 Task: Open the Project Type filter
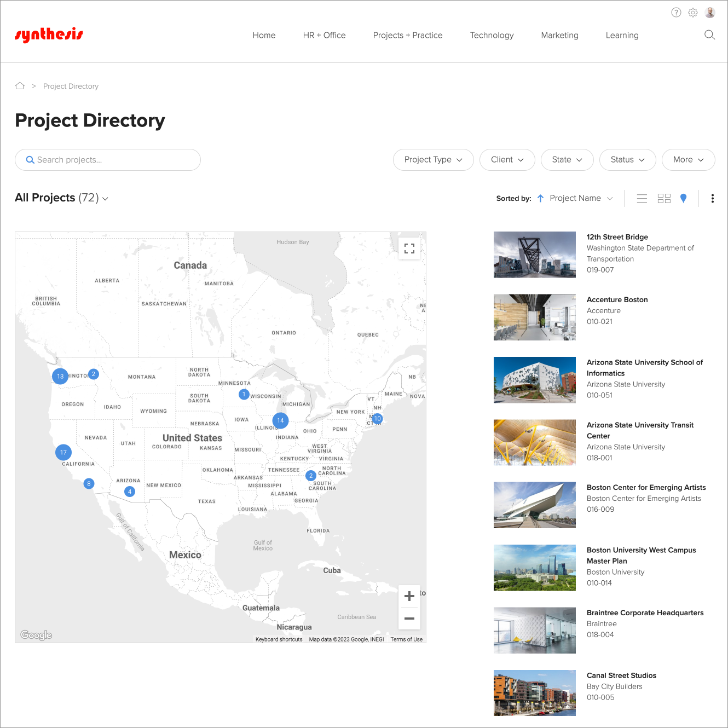click(x=433, y=159)
